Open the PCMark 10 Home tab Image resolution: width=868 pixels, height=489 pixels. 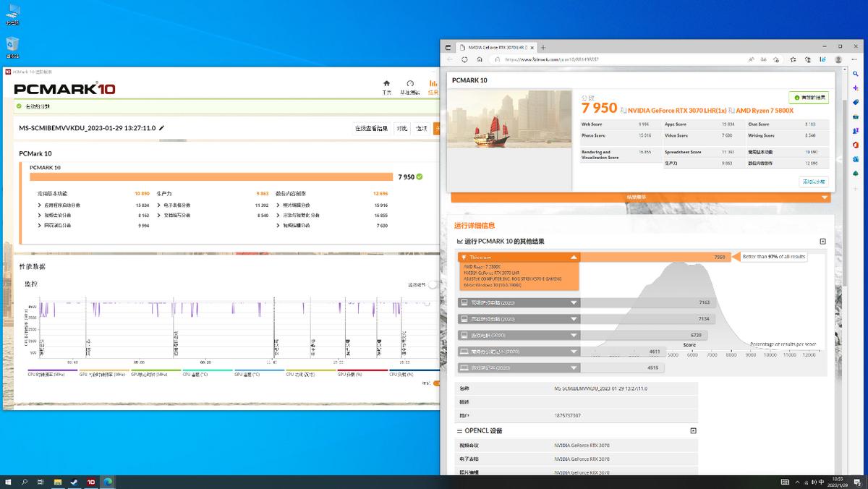pyautogui.click(x=386, y=87)
